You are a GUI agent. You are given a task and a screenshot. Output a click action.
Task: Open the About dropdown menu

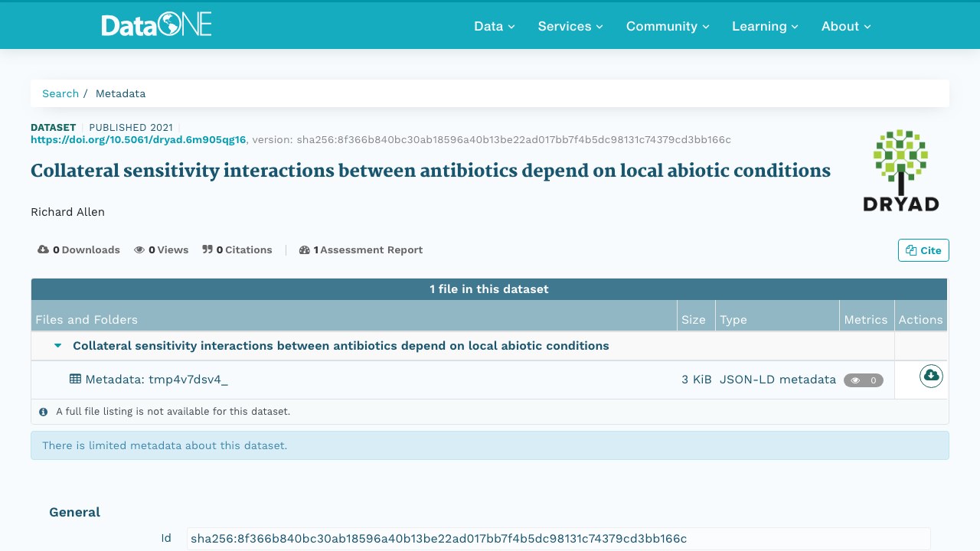point(846,26)
